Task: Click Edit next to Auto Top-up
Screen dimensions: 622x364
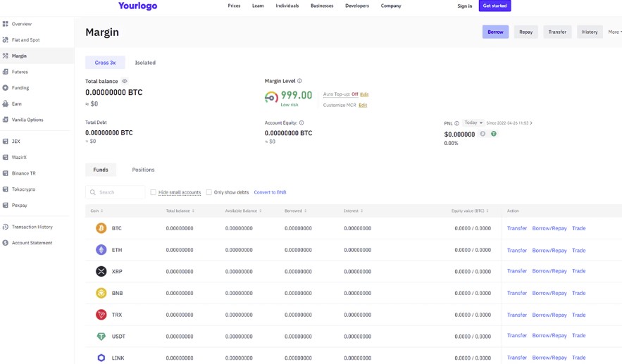Action: point(364,94)
